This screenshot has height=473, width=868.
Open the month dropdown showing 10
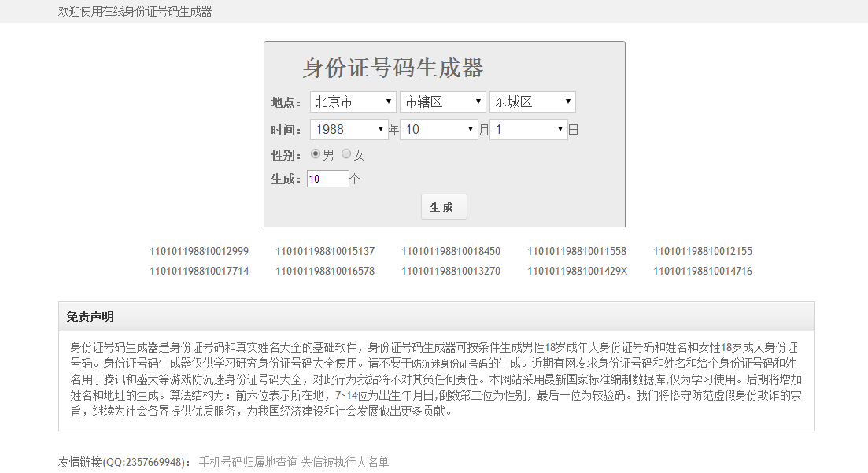click(x=438, y=130)
